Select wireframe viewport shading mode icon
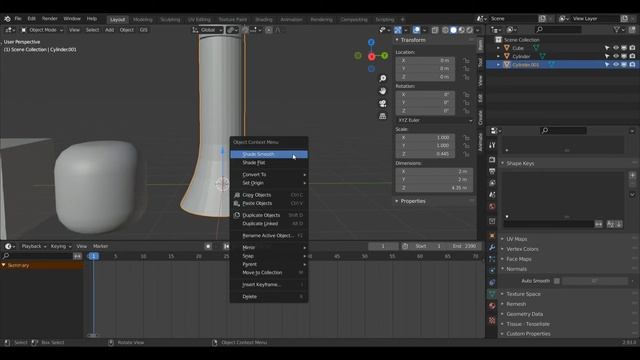640x360 pixels. pyautogui.click(x=445, y=30)
